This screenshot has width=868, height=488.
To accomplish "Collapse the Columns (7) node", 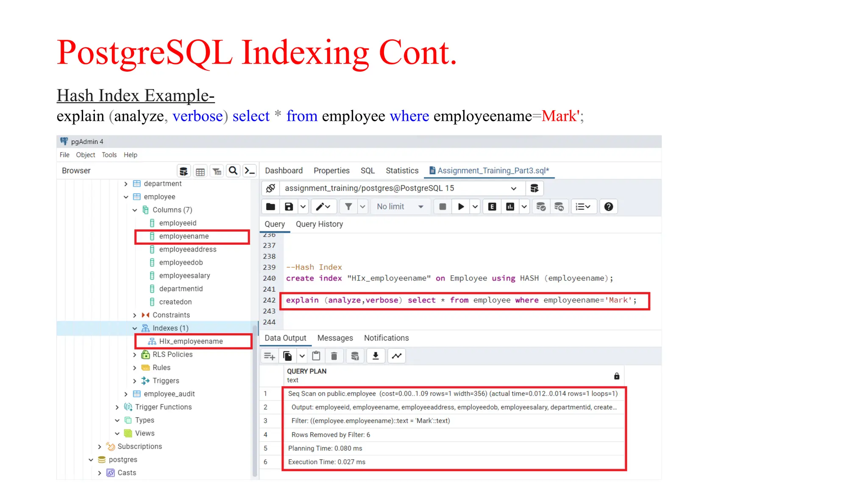I will tap(135, 210).
